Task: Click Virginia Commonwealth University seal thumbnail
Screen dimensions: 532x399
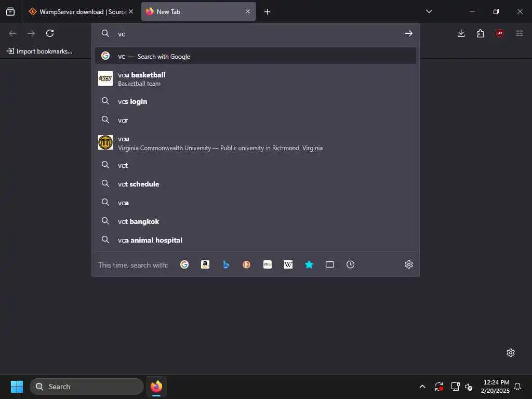Action: [105, 142]
